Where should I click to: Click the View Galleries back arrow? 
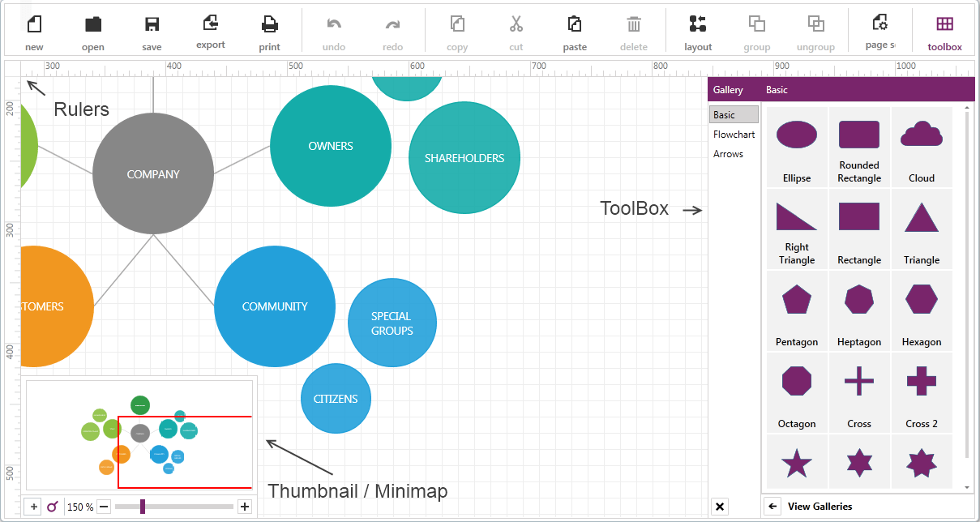773,507
